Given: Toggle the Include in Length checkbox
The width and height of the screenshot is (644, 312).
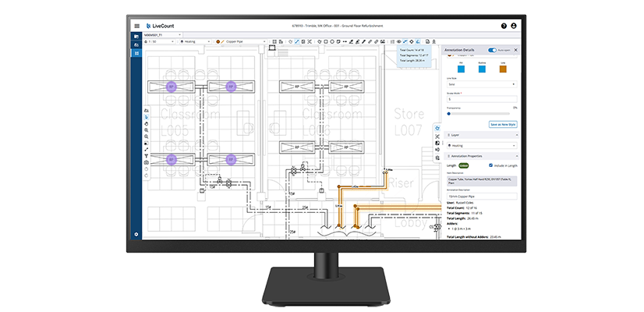Looking at the screenshot, I should tap(491, 165).
